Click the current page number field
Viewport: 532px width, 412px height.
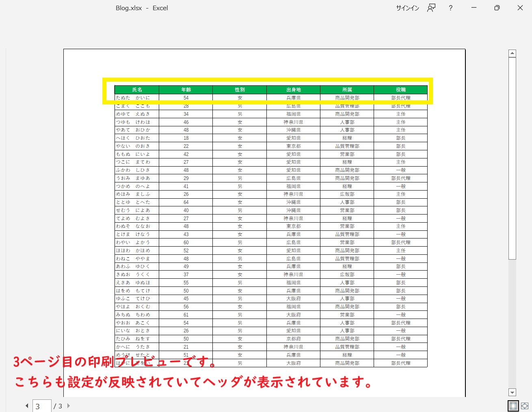point(42,406)
